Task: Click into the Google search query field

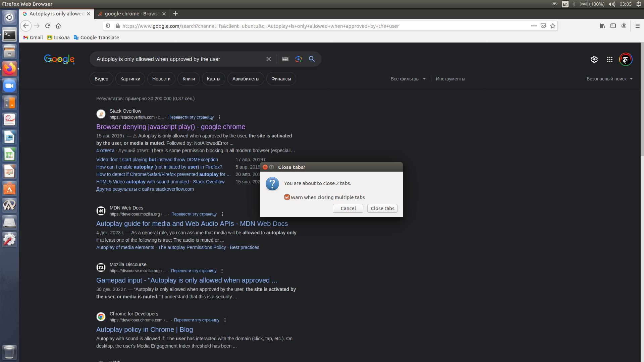Action: pyautogui.click(x=178, y=59)
